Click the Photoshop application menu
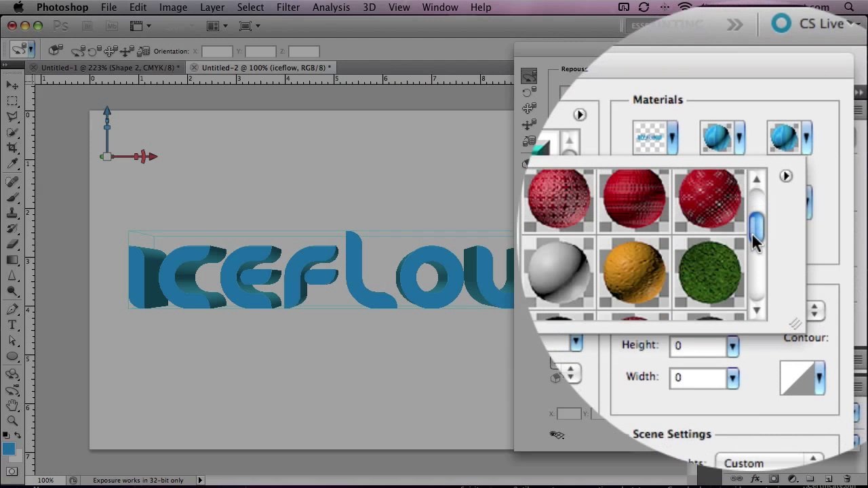 pos(62,7)
